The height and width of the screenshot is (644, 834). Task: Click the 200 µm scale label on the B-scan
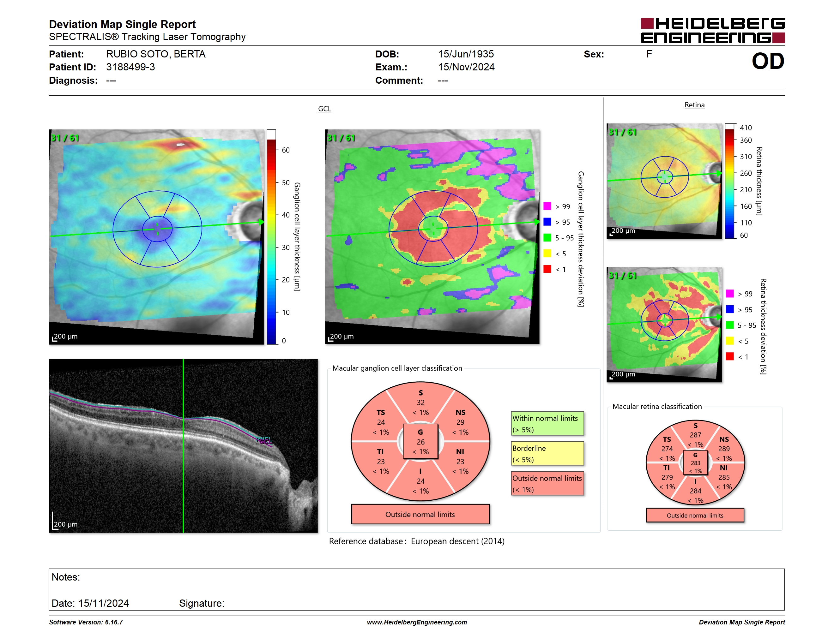pyautogui.click(x=65, y=525)
